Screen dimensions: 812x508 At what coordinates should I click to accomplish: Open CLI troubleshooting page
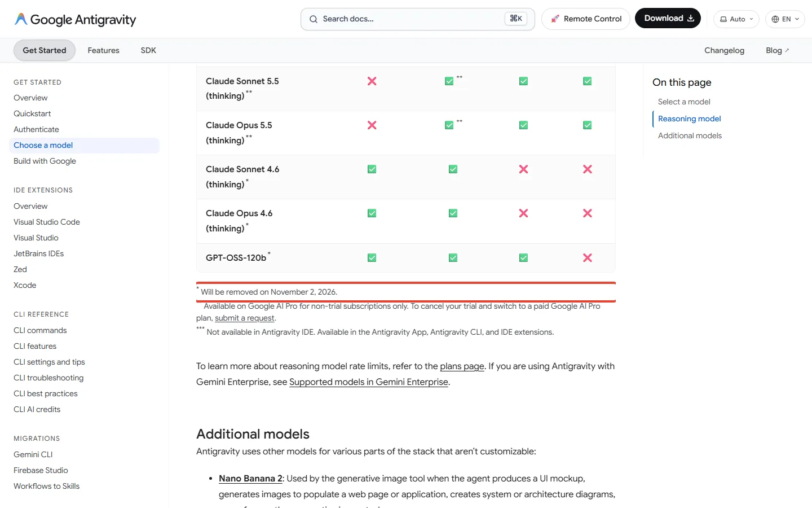[x=48, y=378]
